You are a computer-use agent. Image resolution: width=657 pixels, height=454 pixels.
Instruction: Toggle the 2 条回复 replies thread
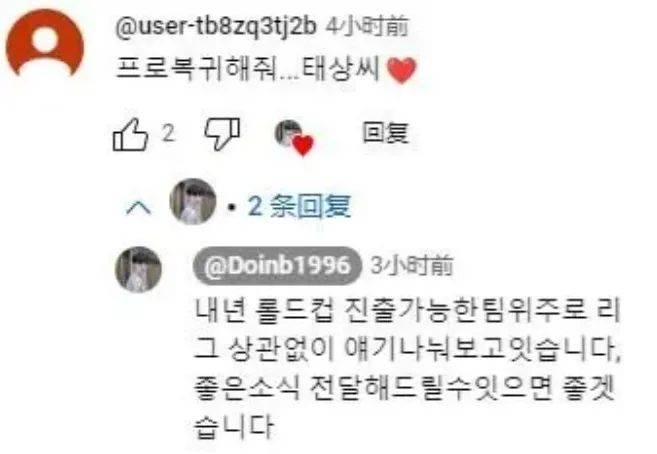pos(299,206)
